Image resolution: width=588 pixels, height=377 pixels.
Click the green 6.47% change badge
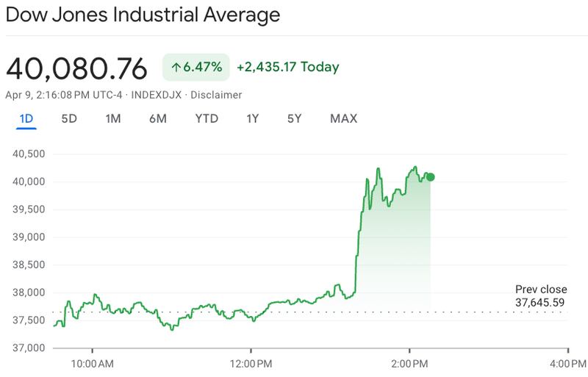coord(196,67)
